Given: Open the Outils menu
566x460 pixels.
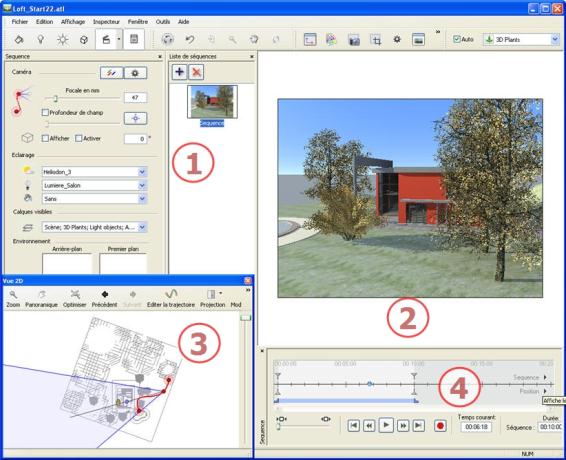Looking at the screenshot, I should click(163, 22).
